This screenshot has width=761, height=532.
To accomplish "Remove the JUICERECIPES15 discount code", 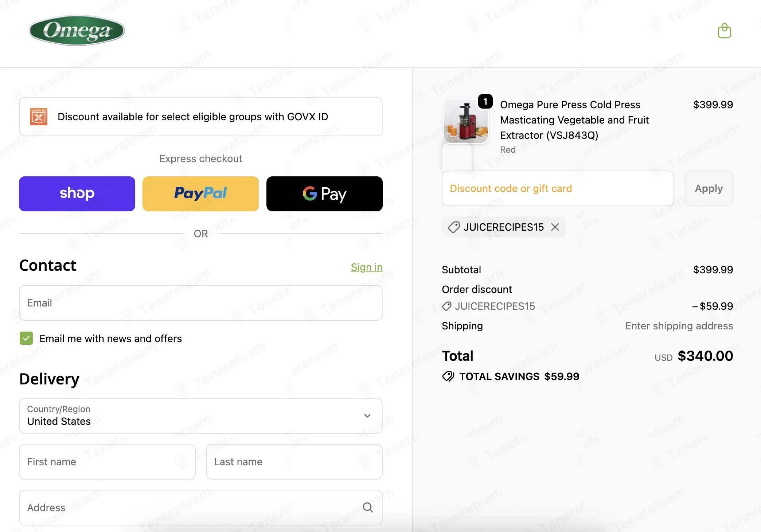I will 555,227.
